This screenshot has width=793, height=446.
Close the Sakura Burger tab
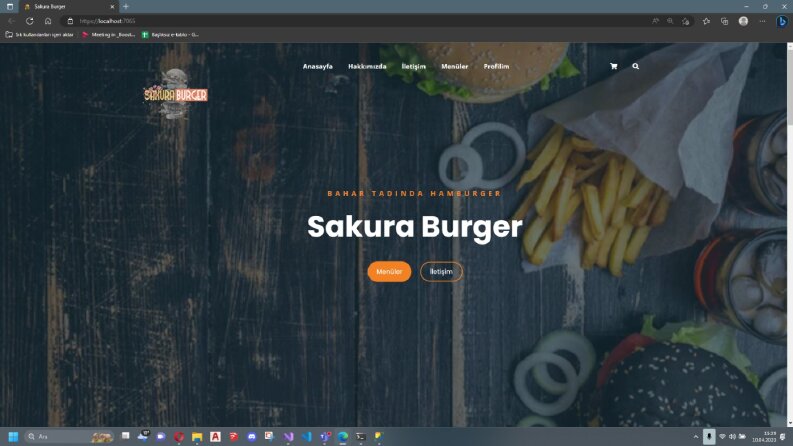pyautogui.click(x=112, y=7)
